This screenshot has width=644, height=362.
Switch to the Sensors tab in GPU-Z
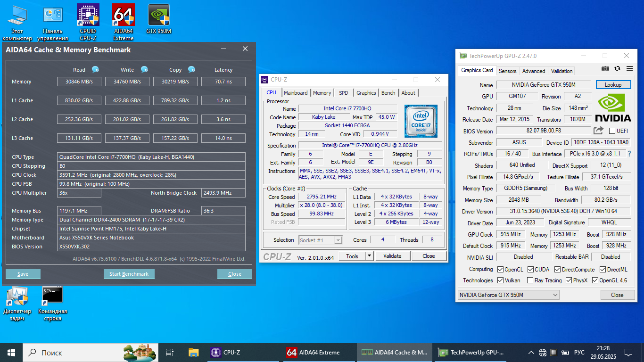point(507,71)
